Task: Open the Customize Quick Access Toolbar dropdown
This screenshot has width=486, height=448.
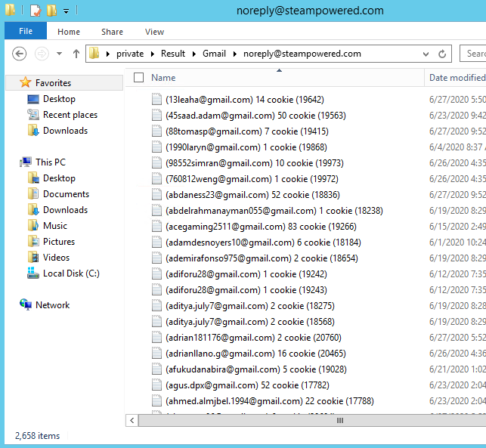Action: tap(66, 11)
